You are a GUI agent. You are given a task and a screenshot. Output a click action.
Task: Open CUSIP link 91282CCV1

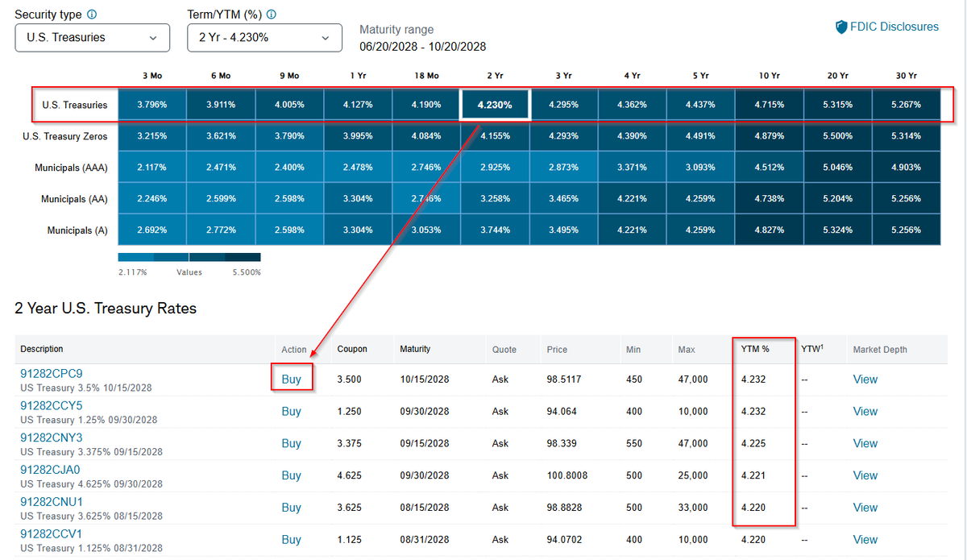(x=52, y=534)
